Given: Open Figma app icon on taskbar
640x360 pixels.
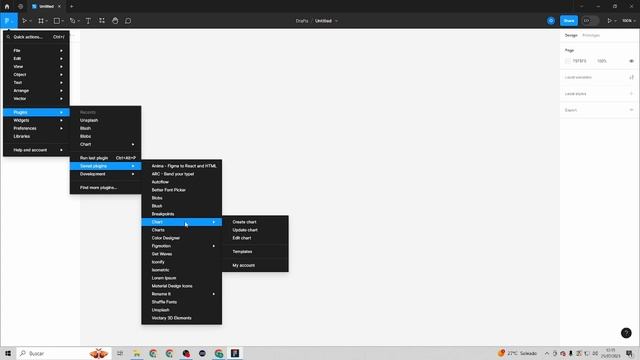Looking at the screenshot, I should point(235,353).
